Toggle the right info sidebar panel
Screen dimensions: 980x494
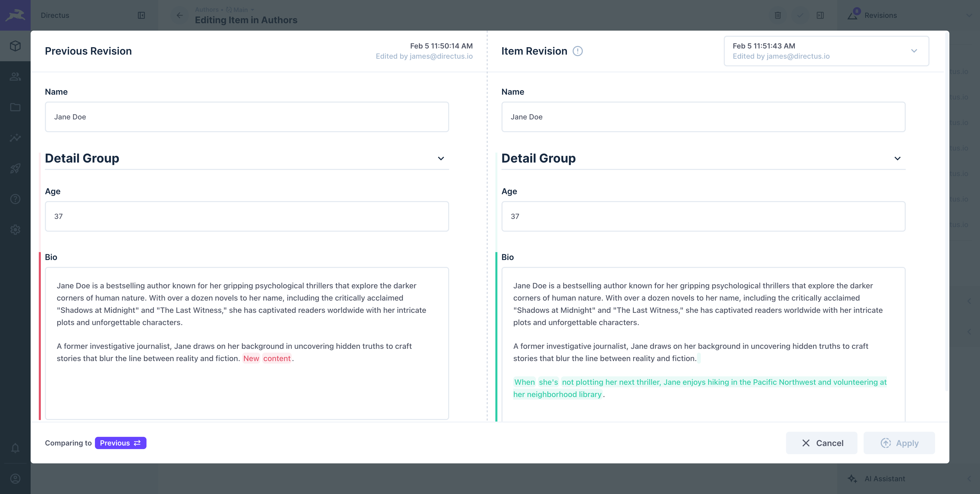[x=820, y=15]
